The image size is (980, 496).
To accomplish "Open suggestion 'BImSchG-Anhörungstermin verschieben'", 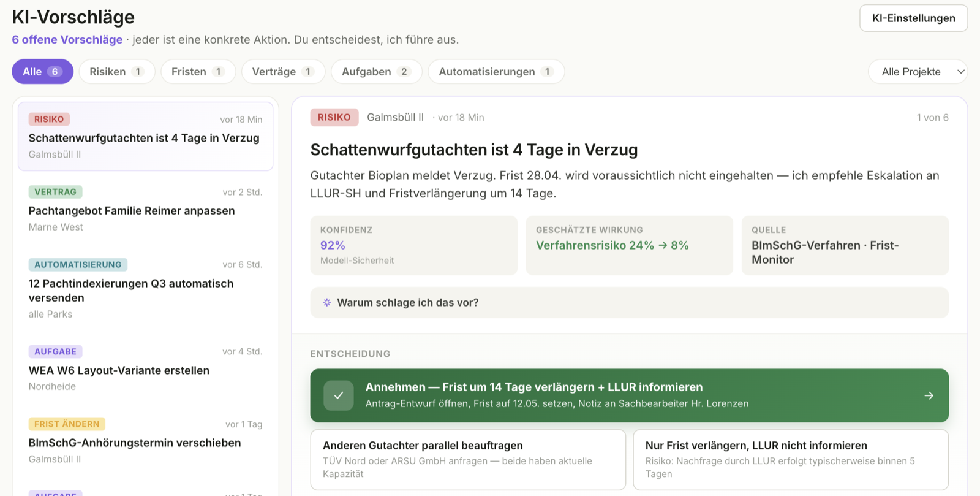I will pyautogui.click(x=145, y=441).
